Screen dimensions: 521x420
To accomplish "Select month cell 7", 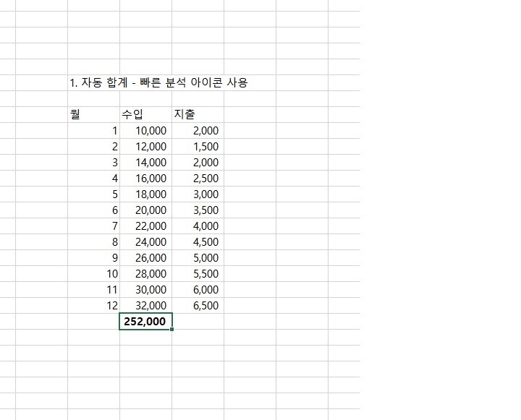I will click(x=93, y=226).
